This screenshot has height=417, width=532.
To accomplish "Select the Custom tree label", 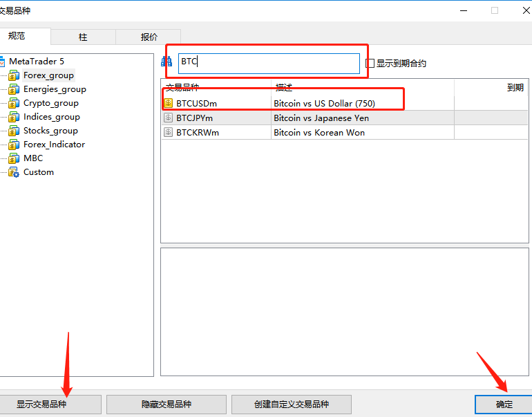I will [38, 172].
